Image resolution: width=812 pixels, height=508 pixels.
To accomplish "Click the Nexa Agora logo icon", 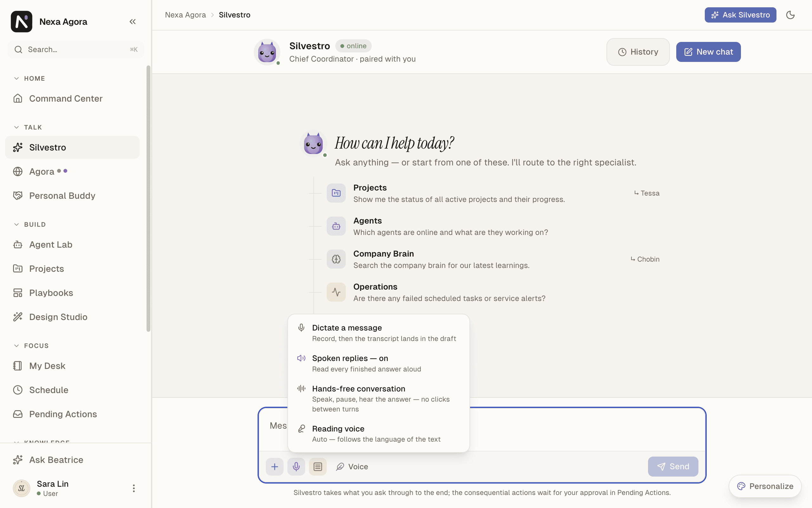I will pos(22,22).
